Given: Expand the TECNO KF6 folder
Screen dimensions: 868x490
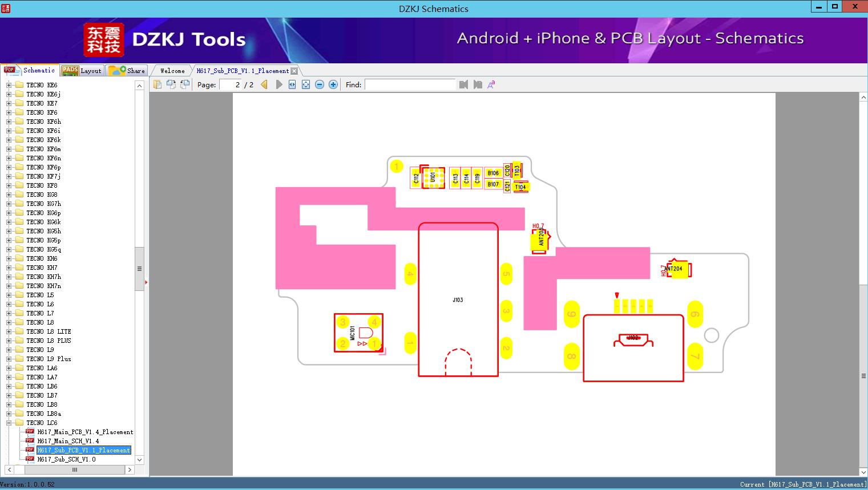Looking at the screenshot, I should (9, 112).
